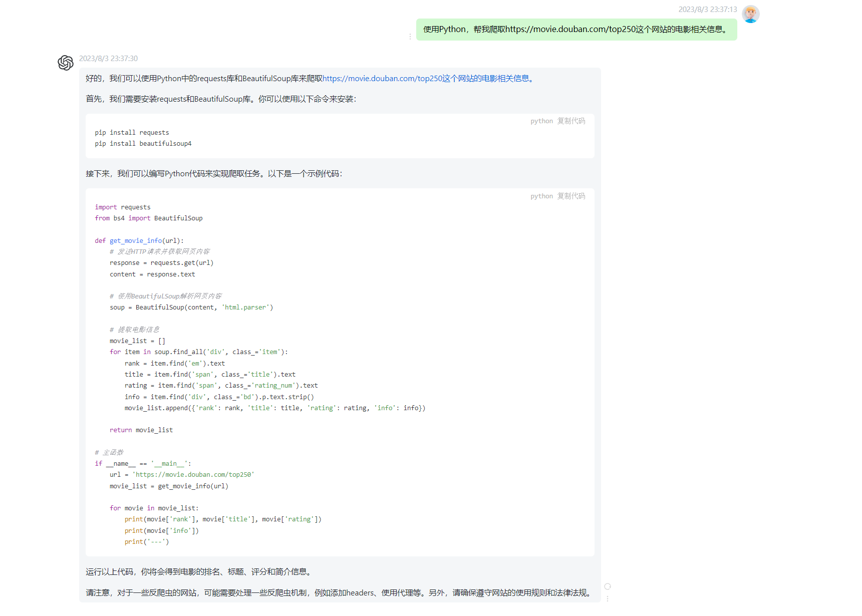The image size is (862, 616).
Task: Click the rank = item.find('em').text line
Action: (175, 364)
